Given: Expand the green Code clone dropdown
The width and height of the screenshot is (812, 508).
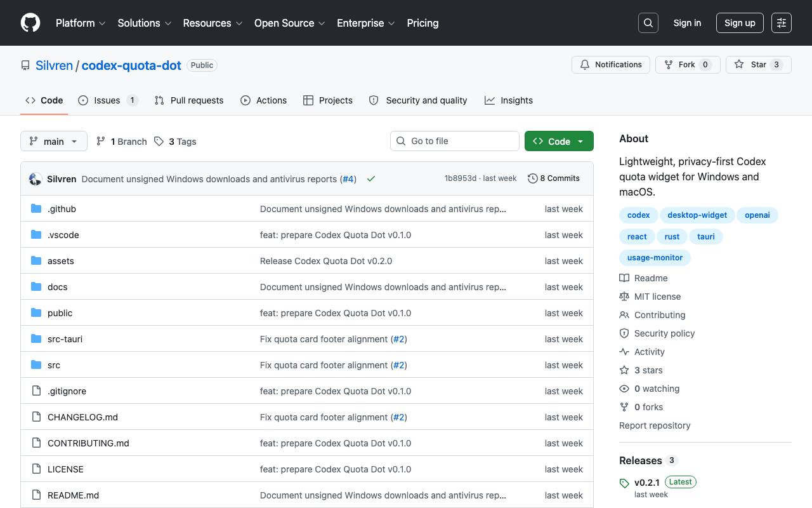Looking at the screenshot, I should point(559,141).
